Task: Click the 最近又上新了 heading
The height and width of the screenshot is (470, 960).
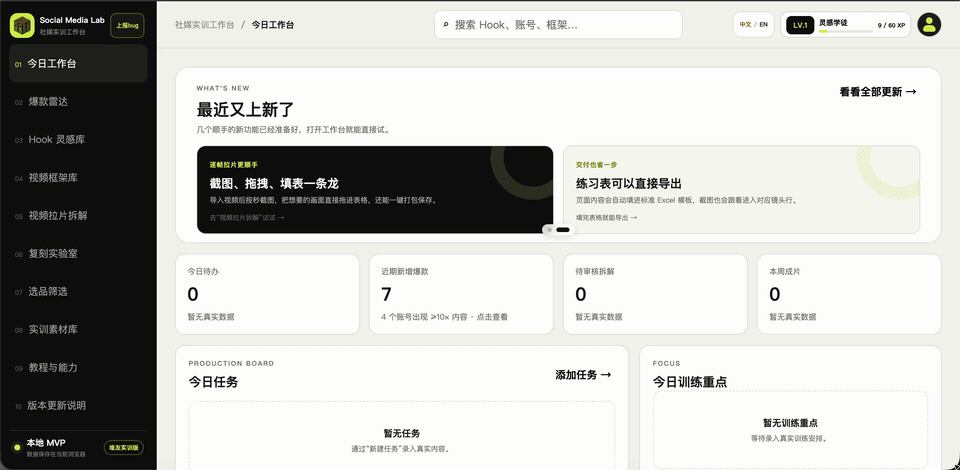Action: tap(246, 110)
